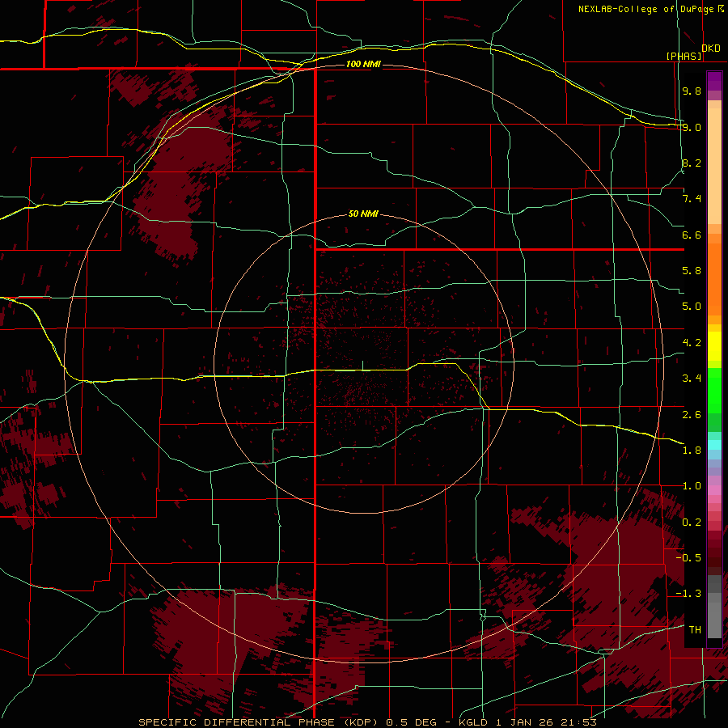Click the 0.2 scale value
This screenshot has height=728, width=728.
692,523
